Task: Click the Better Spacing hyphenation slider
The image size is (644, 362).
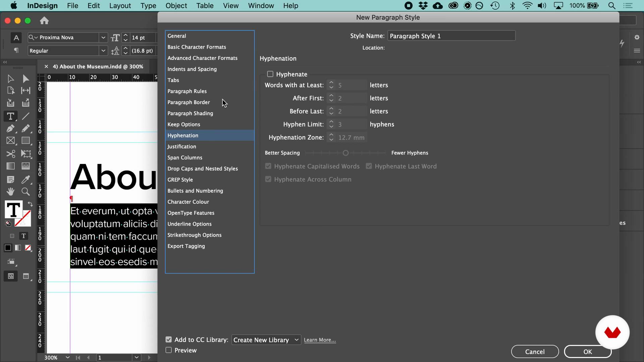Action: point(345,153)
